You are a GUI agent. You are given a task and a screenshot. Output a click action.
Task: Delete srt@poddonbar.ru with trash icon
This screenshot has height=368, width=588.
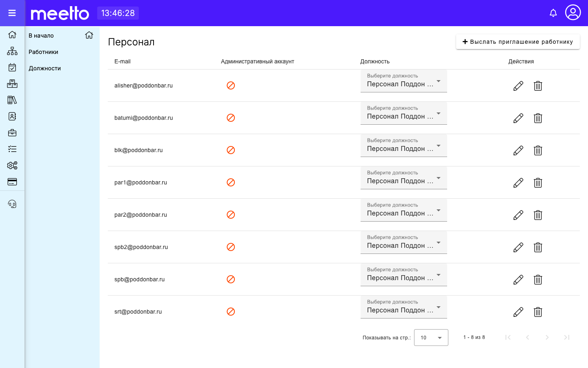pos(538,312)
